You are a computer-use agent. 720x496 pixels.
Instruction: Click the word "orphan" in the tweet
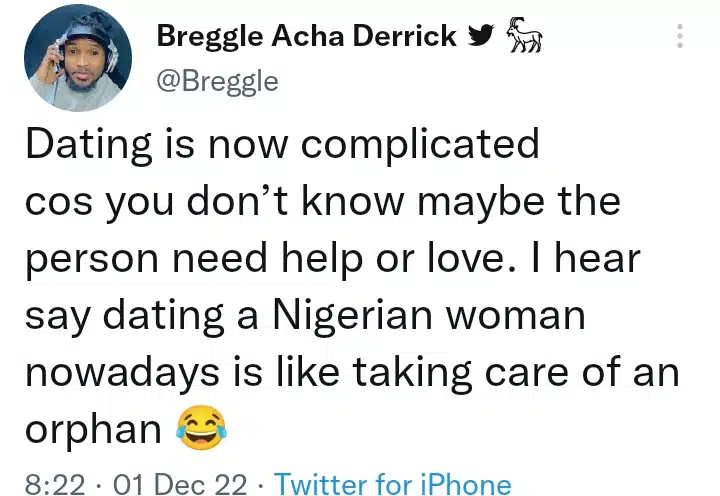click(93, 430)
